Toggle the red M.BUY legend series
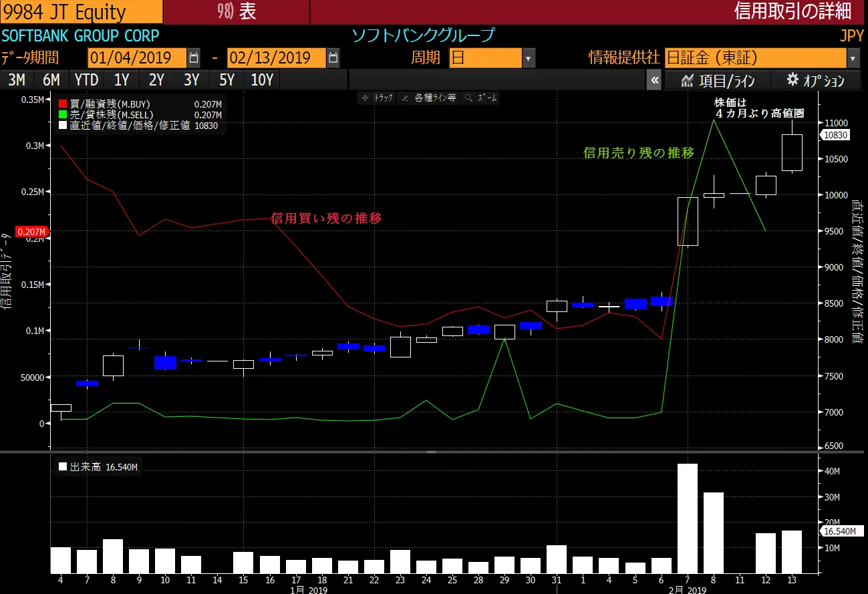Image resolution: width=868 pixels, height=594 pixels. pos(63,104)
